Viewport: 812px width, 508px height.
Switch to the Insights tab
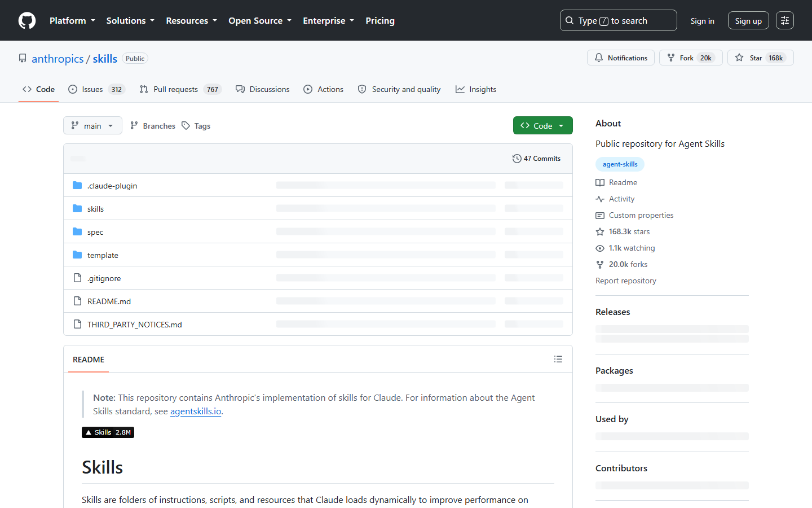[476, 89]
